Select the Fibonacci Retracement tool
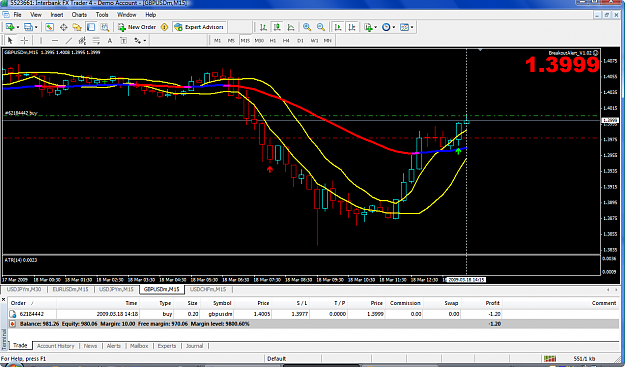The height and width of the screenshot is (367, 625). 96,40
